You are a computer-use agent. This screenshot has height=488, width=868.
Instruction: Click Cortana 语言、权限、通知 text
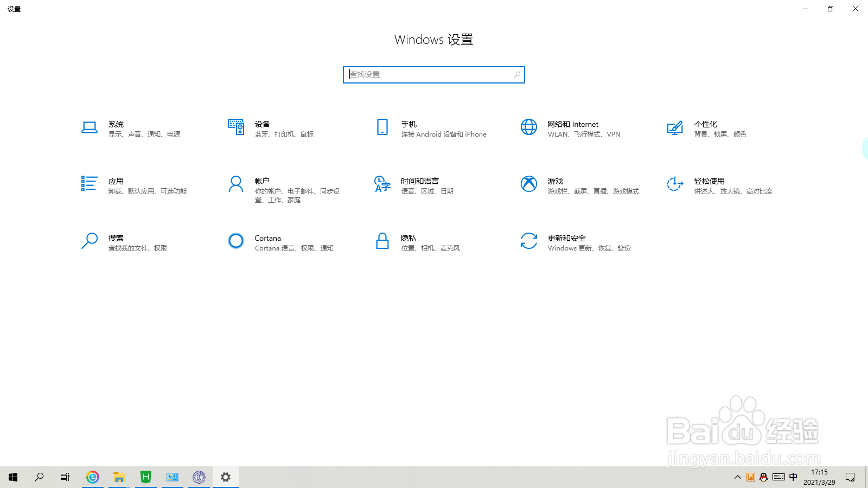pos(294,248)
